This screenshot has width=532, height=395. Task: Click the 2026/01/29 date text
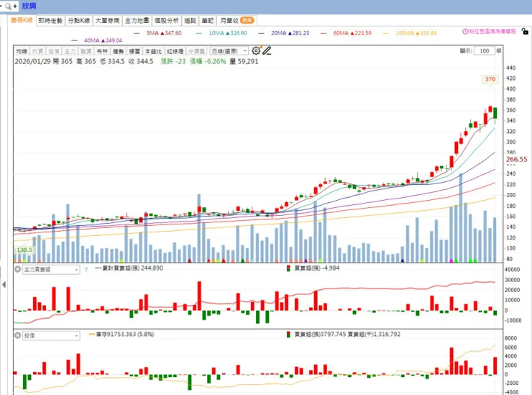coord(32,61)
